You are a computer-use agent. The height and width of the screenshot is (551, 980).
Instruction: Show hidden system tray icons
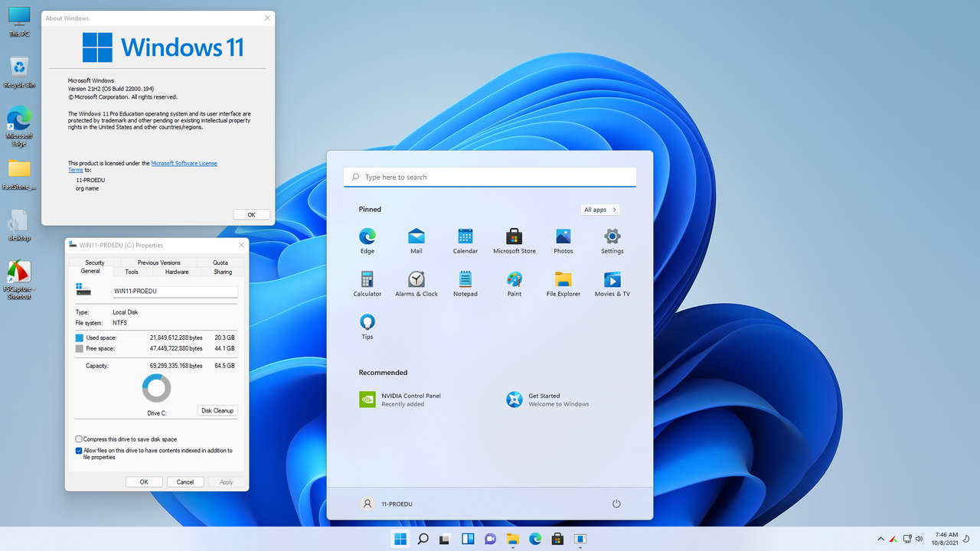(880, 539)
